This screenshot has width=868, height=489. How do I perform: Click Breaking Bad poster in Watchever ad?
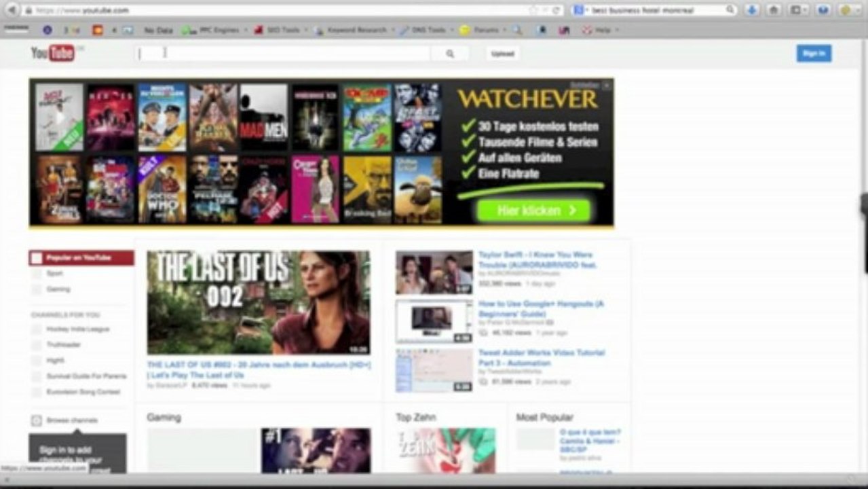[367, 189]
